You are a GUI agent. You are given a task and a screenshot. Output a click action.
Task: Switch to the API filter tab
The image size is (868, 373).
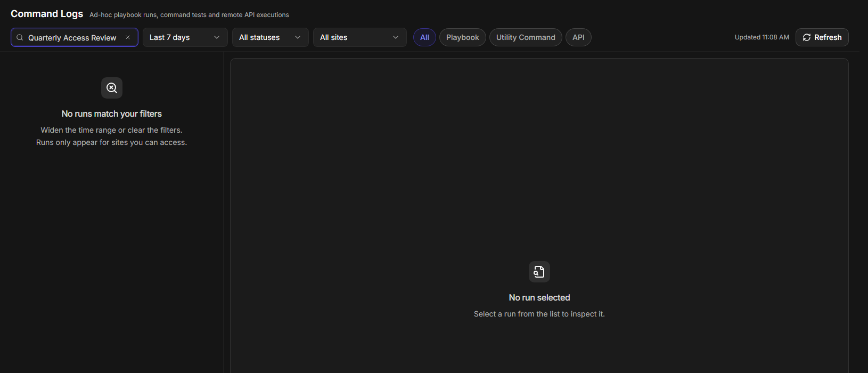pos(578,37)
